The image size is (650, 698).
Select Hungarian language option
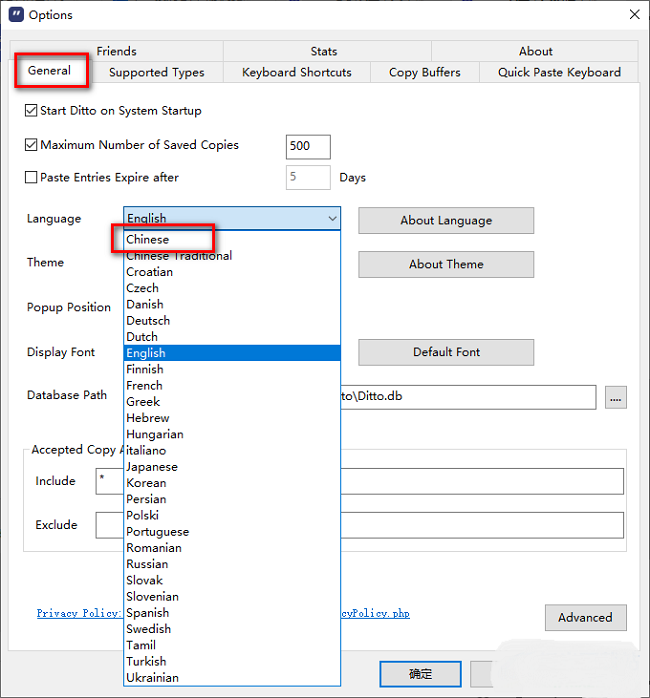232,434
